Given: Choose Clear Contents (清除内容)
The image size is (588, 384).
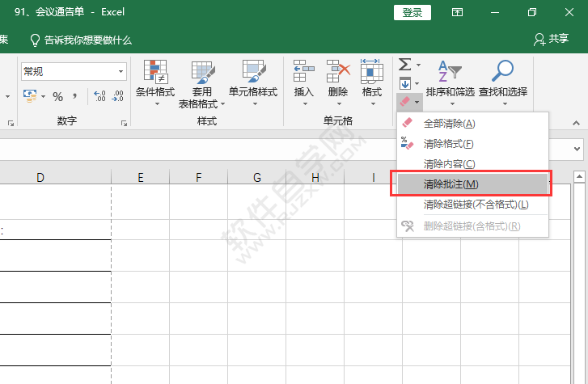Looking at the screenshot, I should click(473, 164).
